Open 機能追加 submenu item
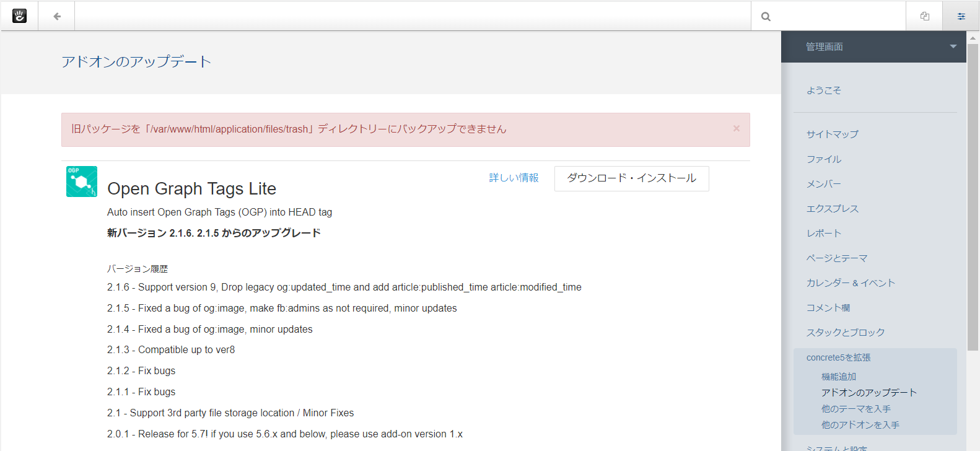This screenshot has width=980, height=451. 838,377
